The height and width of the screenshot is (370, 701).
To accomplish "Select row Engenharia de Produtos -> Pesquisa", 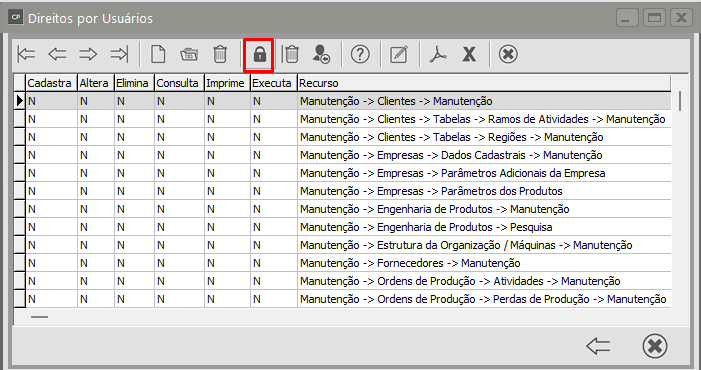I will pyautogui.click(x=342, y=227).
